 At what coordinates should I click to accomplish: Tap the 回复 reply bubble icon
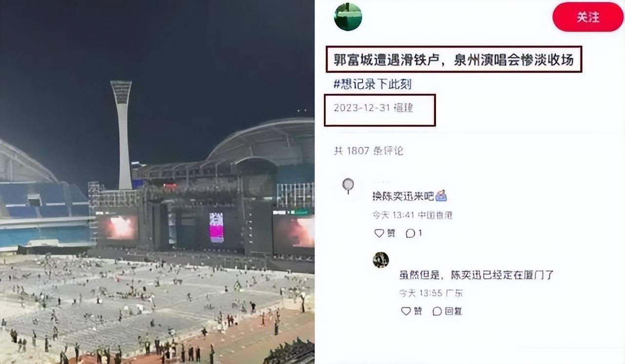pos(437,311)
